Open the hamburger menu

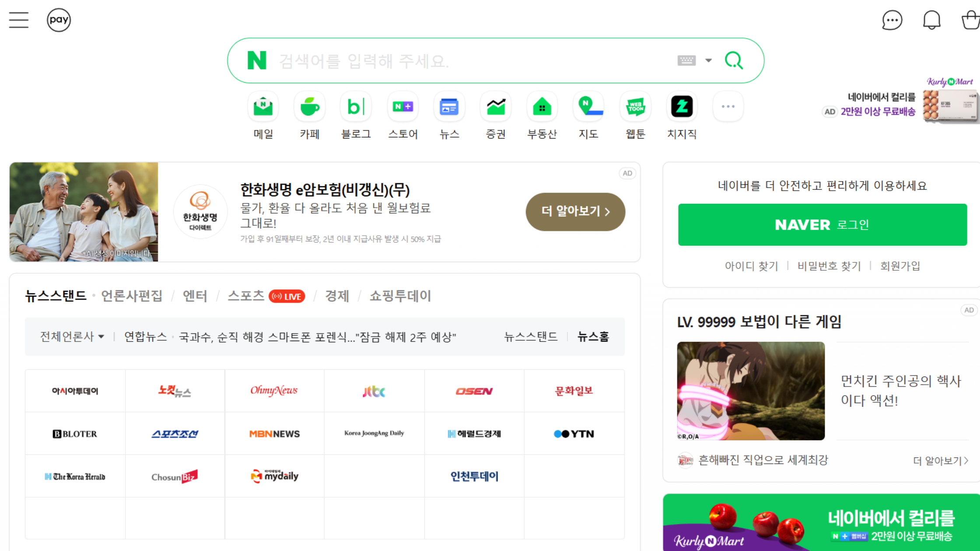[18, 20]
